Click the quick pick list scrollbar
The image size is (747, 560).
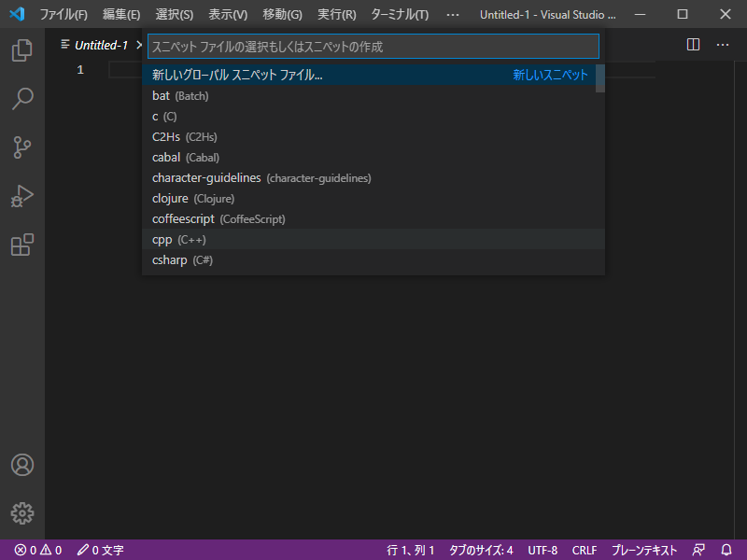600,78
